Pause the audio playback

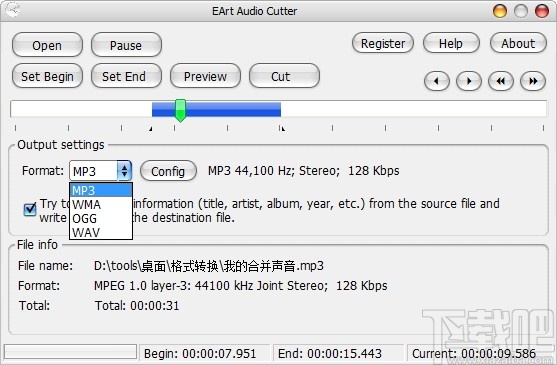click(x=126, y=45)
